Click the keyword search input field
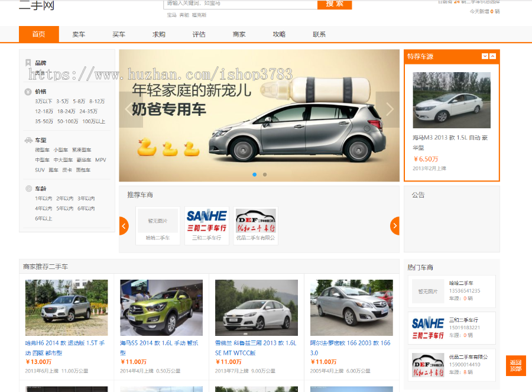The image size is (532, 392). click(x=239, y=4)
